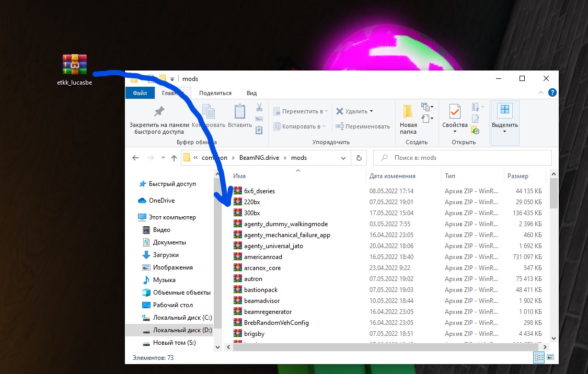This screenshot has height=374, width=588.
Task: Go back with the left arrow
Action: tap(136, 158)
